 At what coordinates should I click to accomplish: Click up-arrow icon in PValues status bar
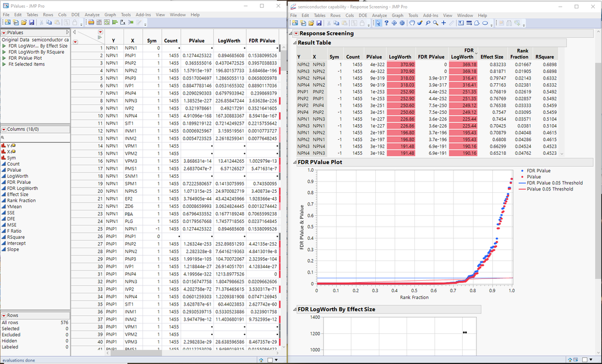(x=261, y=360)
